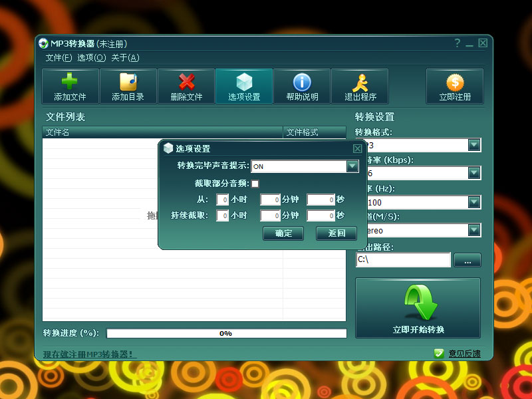Click the 确定 button in dialog
The width and height of the screenshot is (532, 399).
point(283,233)
